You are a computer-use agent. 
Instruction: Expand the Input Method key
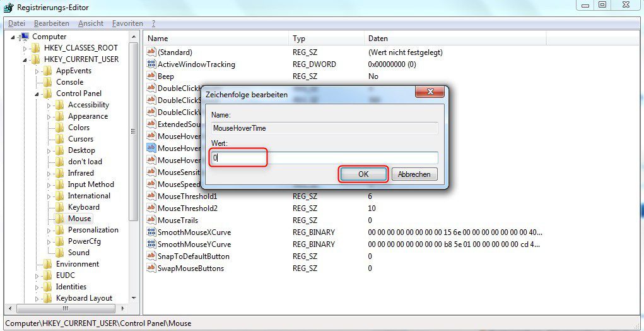pos(49,185)
